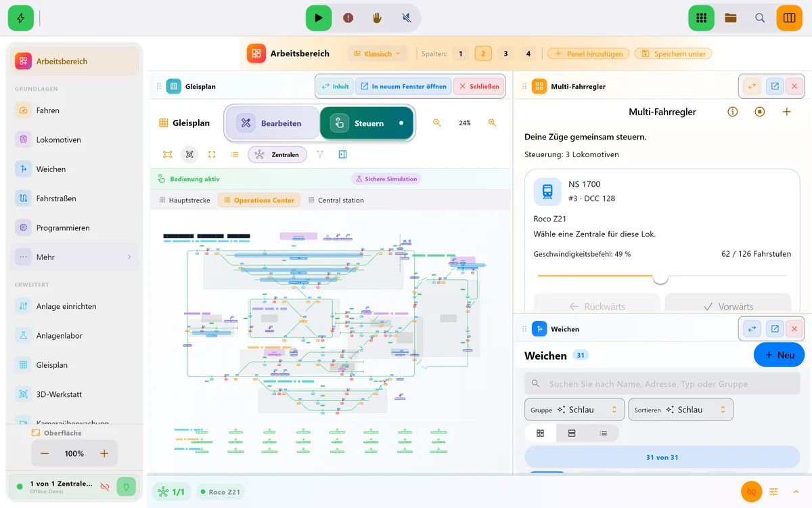This screenshot has width=812, height=508.
Task: Add a locomotive with the Multi-Fahrregler plus icon
Action: point(786,112)
